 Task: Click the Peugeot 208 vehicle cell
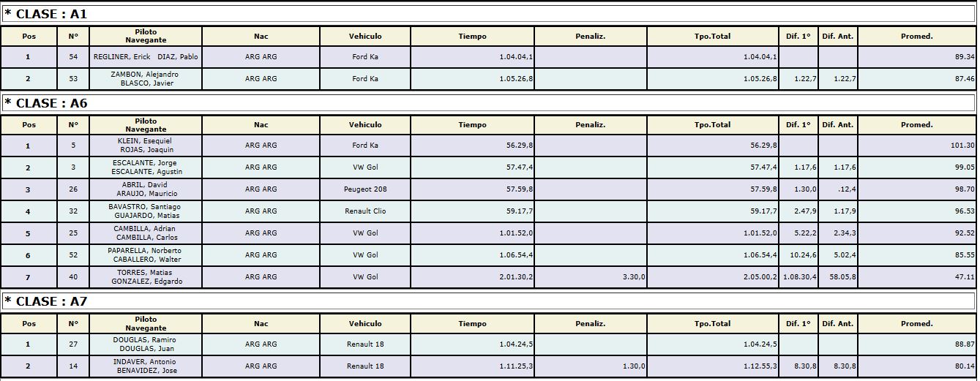[x=364, y=189]
